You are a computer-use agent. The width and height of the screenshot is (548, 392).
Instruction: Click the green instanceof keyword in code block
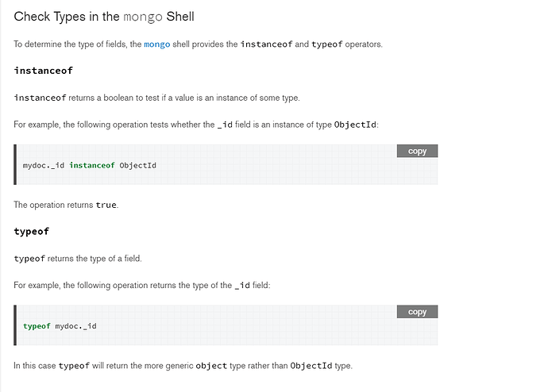pos(92,165)
